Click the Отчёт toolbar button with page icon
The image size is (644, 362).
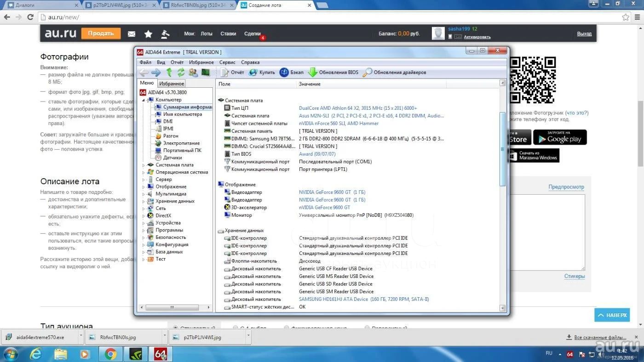[x=232, y=73]
